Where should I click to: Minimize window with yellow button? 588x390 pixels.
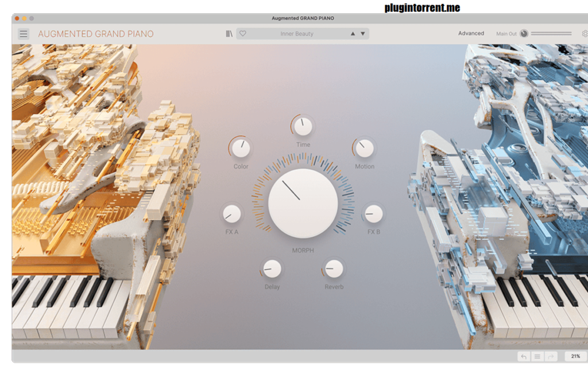coord(24,18)
